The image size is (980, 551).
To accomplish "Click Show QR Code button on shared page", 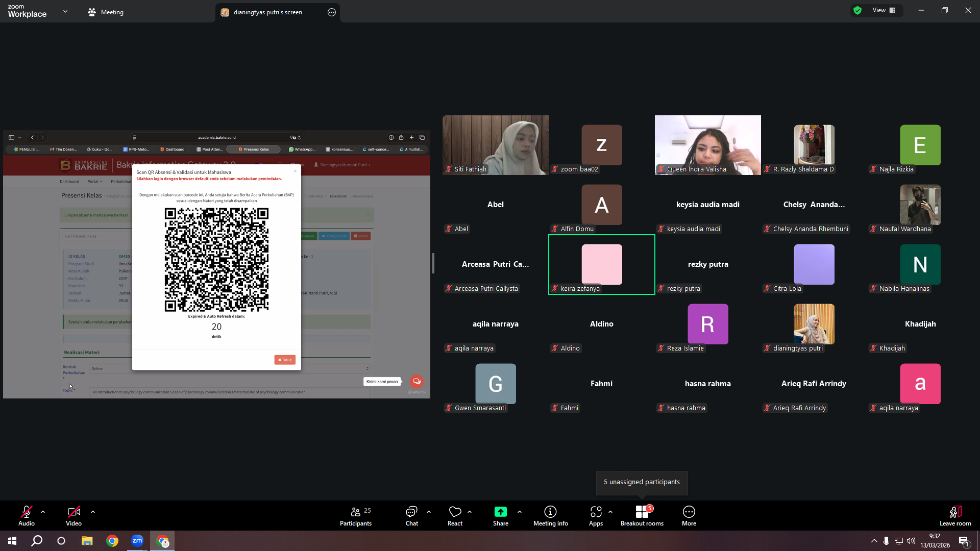I will (334, 236).
